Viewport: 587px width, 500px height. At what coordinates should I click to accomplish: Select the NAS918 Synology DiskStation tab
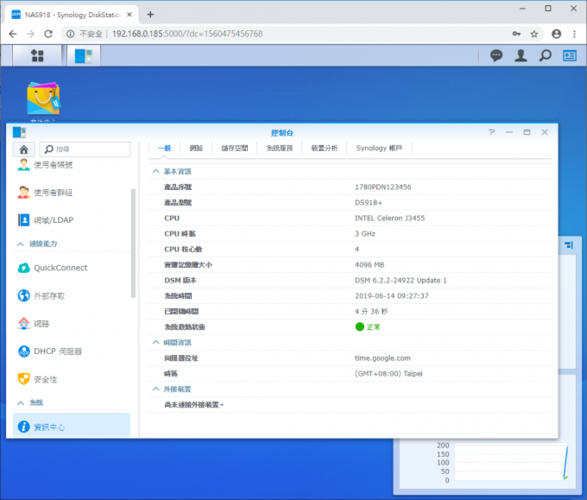point(72,15)
